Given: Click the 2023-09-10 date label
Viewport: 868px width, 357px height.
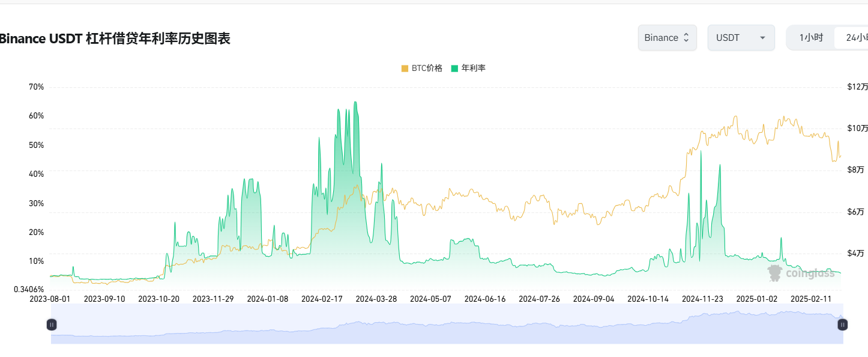Looking at the screenshot, I should [104, 299].
